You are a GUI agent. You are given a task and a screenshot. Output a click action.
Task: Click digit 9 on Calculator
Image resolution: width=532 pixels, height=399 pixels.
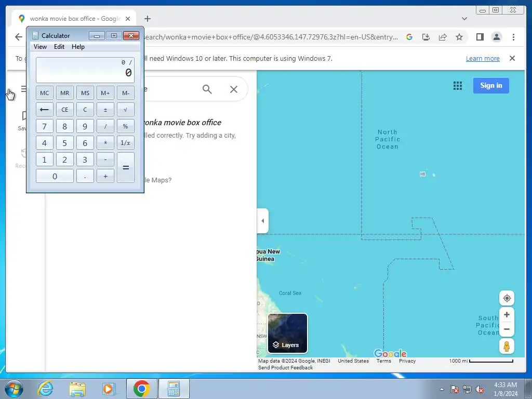click(85, 126)
